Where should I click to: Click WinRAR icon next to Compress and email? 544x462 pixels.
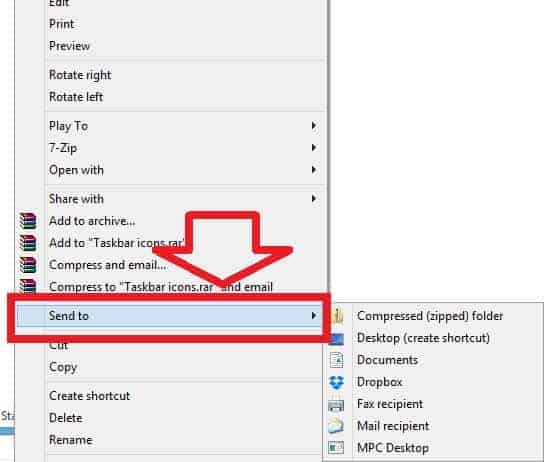[x=28, y=265]
